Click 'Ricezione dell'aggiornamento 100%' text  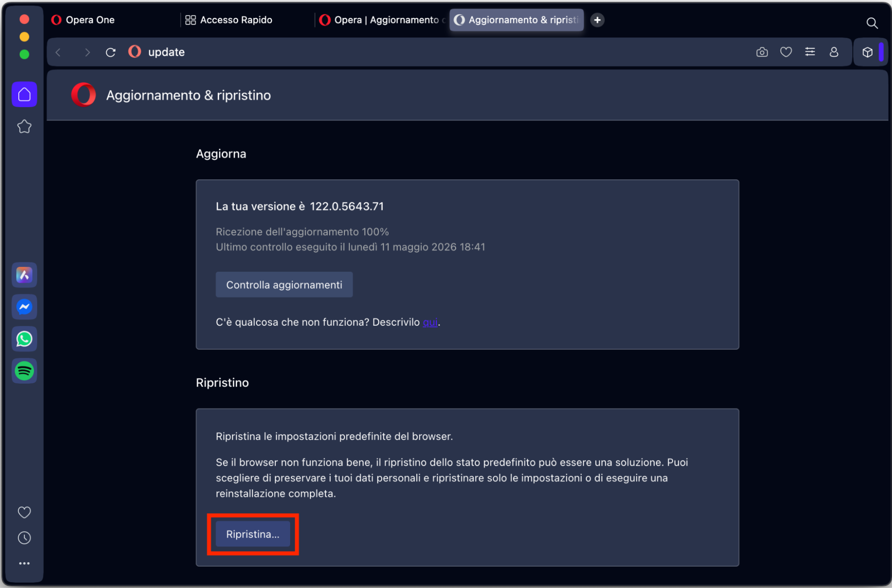[x=303, y=232]
